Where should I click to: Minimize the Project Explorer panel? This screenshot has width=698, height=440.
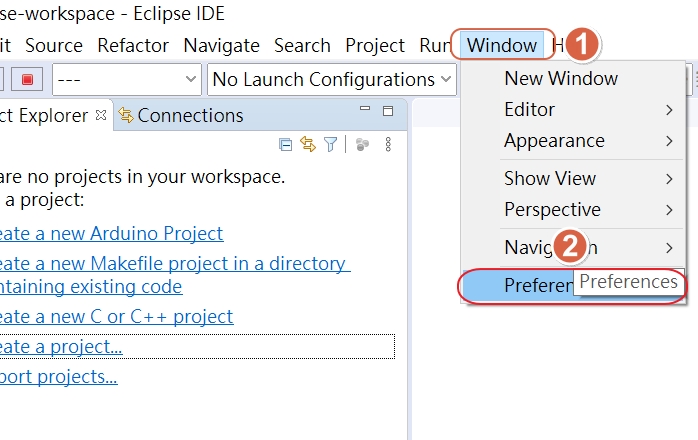pyautogui.click(x=365, y=108)
